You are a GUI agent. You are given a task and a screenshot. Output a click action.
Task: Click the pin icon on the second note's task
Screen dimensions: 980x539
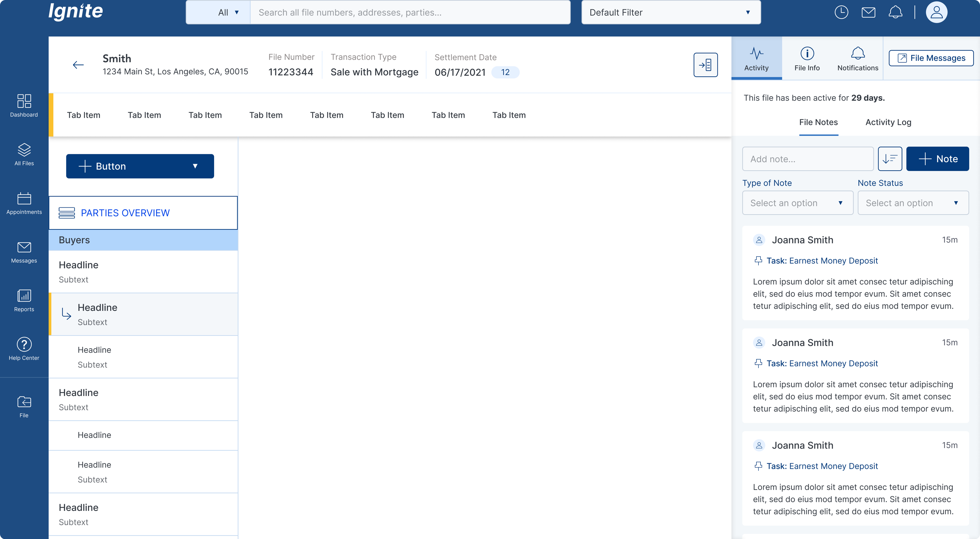pos(758,364)
